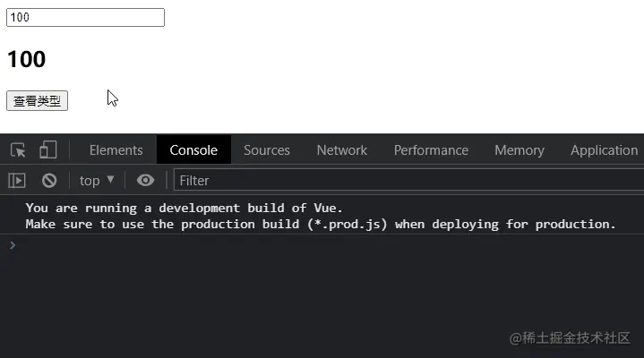
Task: Focus the input field containing 100
Action: (x=85, y=17)
